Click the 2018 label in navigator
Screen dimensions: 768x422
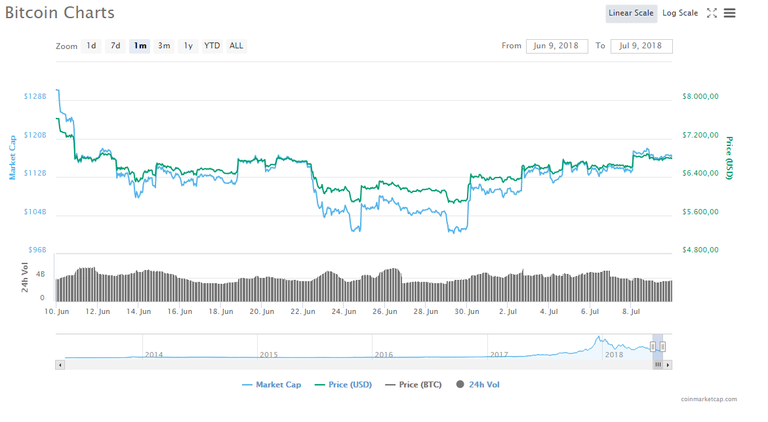point(614,354)
